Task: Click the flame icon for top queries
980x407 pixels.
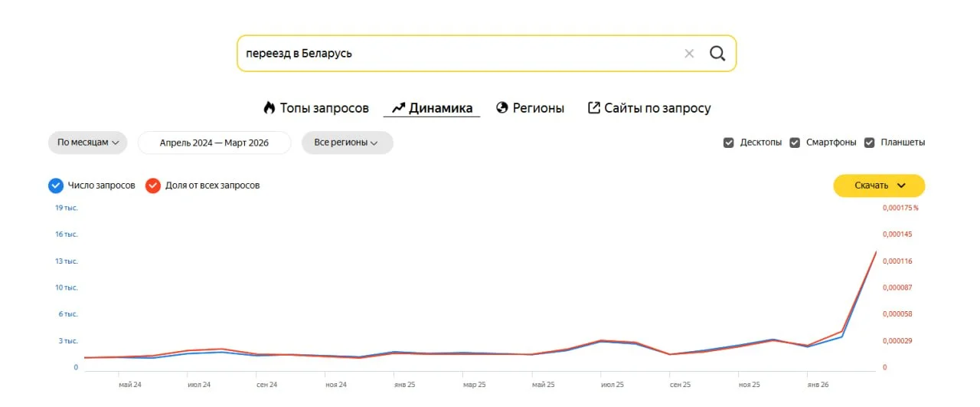Action: coord(269,108)
